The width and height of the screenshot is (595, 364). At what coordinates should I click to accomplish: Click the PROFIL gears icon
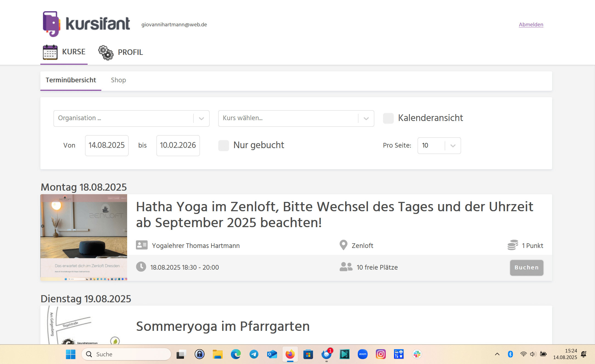point(106,52)
